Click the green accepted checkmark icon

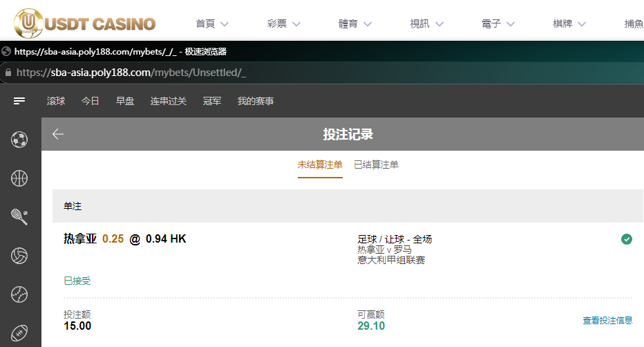pyautogui.click(x=626, y=239)
